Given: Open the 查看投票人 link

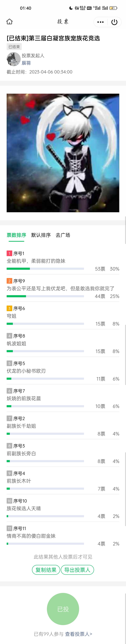Looking at the screenshot, I should click(79, 634).
